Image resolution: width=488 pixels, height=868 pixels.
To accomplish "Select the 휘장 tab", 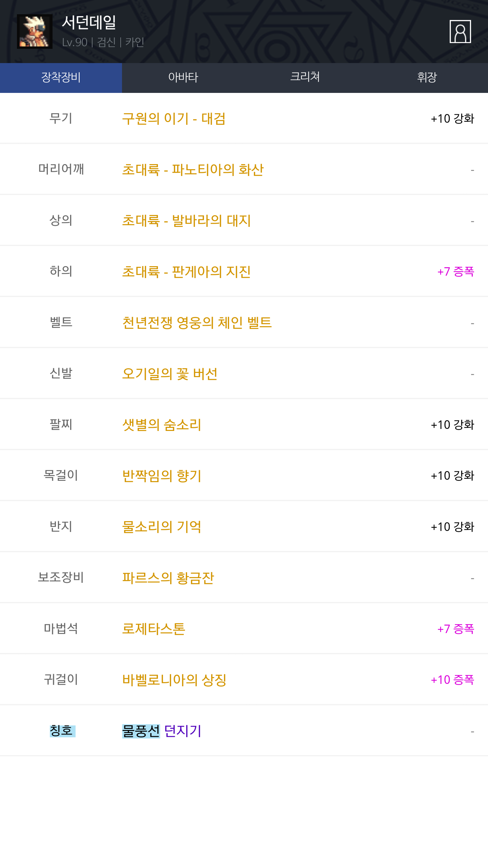I will (x=427, y=78).
